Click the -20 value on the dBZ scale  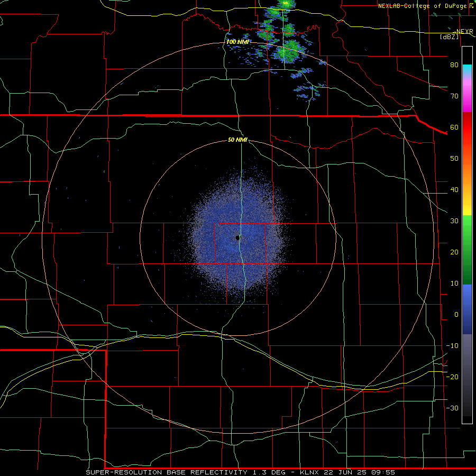click(x=452, y=377)
